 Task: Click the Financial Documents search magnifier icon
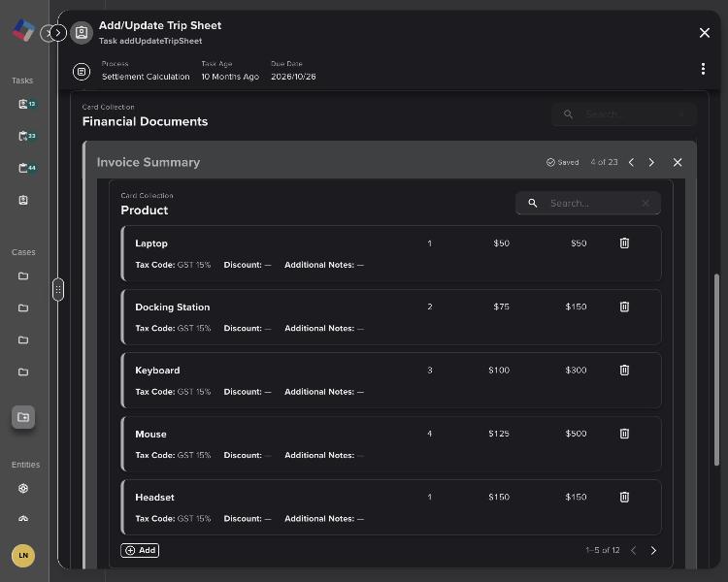568,114
